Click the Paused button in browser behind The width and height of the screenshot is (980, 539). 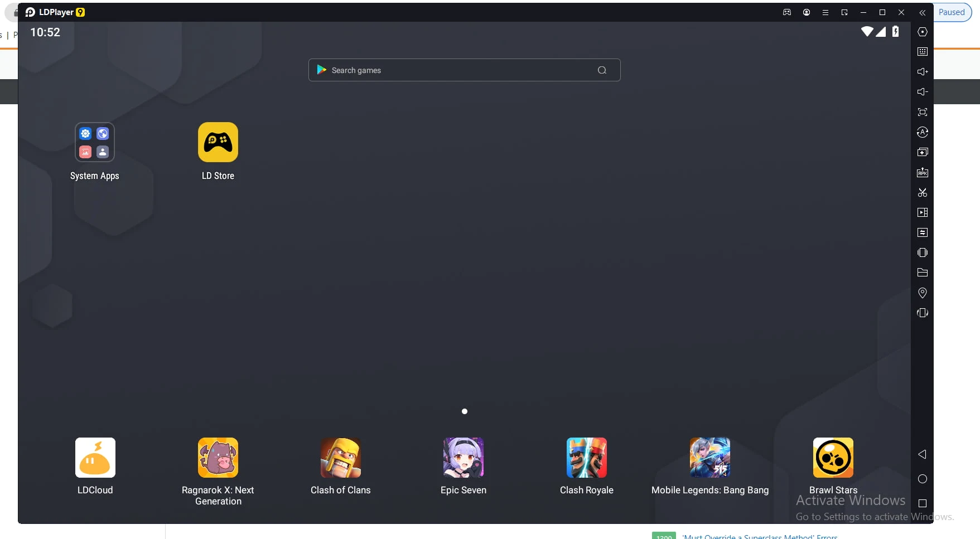click(952, 12)
